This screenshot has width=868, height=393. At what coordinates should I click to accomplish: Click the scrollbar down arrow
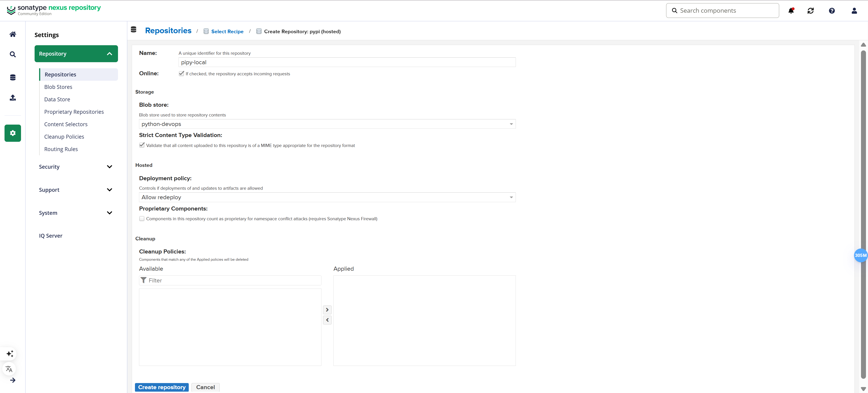pos(863,389)
